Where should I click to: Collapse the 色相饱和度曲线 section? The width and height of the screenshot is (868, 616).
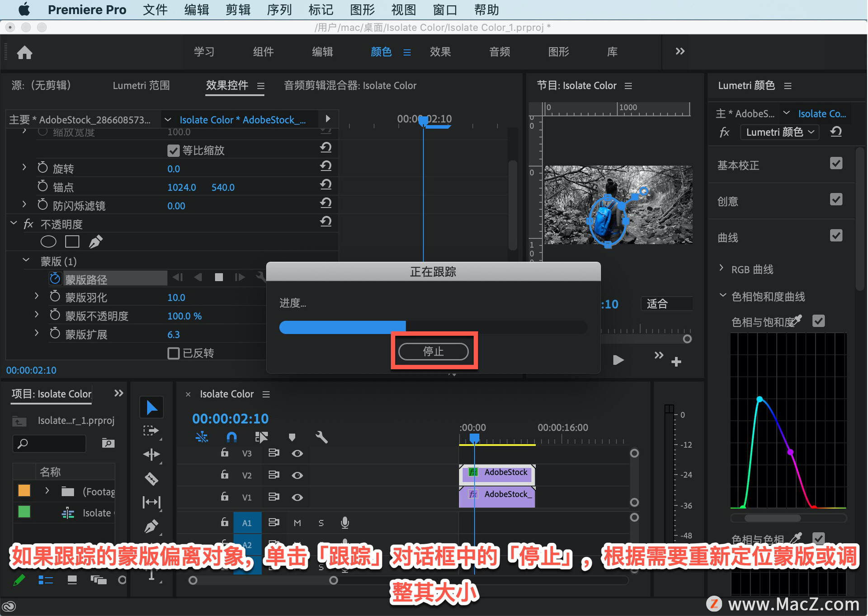722,295
